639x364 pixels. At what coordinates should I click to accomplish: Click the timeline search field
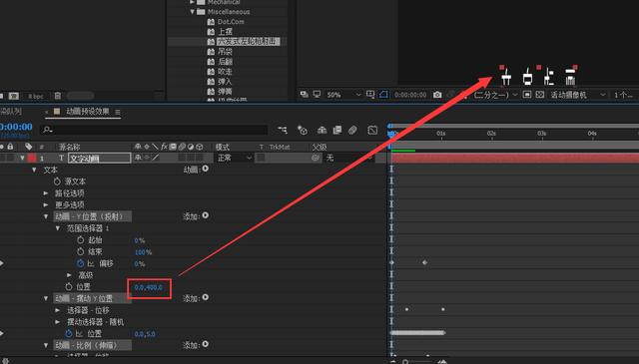pos(155,130)
